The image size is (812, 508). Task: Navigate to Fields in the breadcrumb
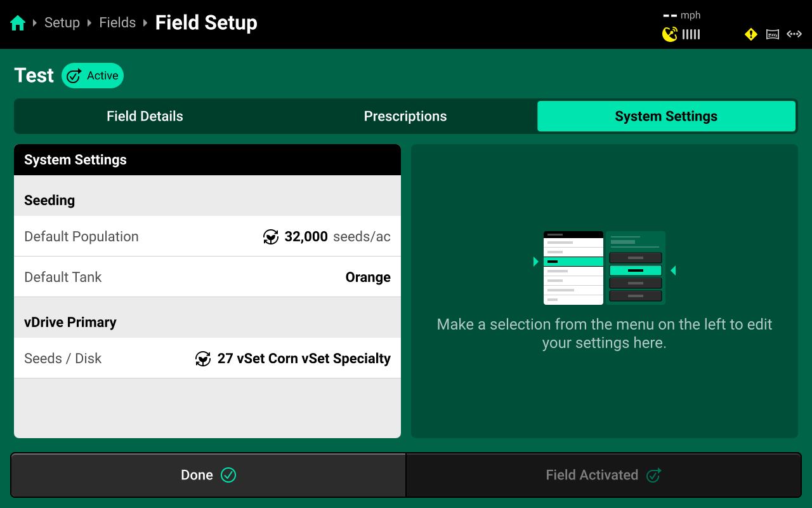click(117, 23)
